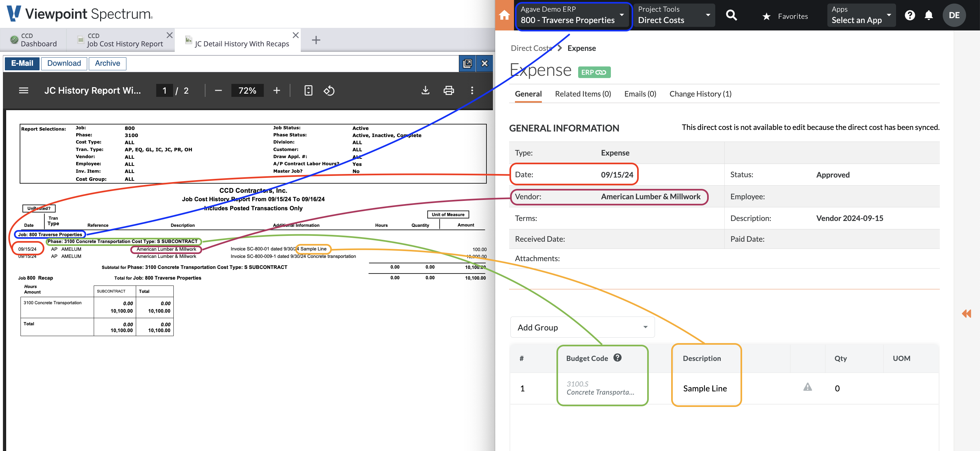Click the PDF zoom percentage field
980x451 pixels.
247,90
